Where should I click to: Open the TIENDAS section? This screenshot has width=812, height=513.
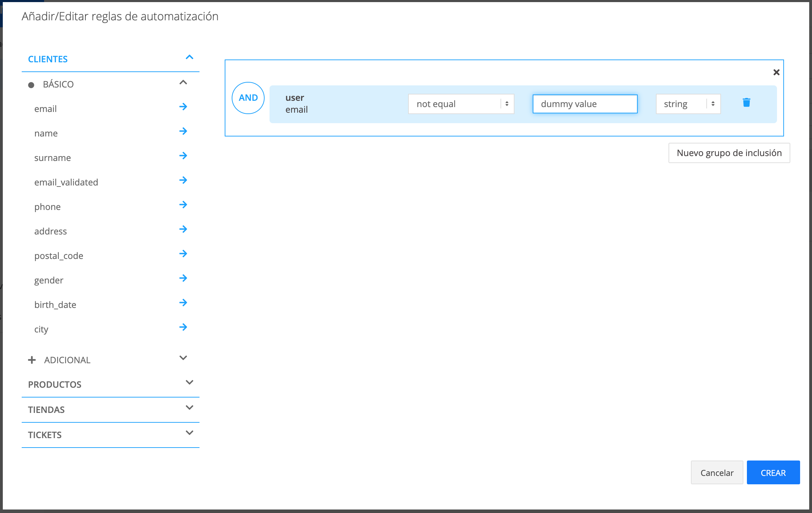click(189, 408)
